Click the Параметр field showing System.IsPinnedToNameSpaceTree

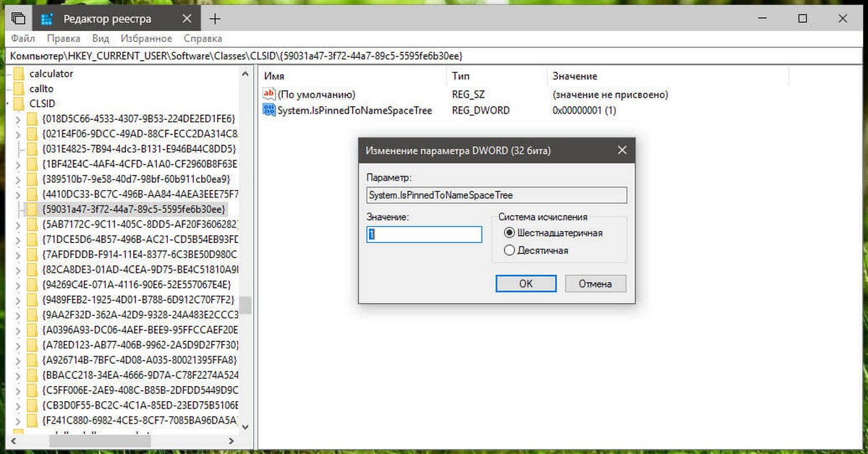496,195
